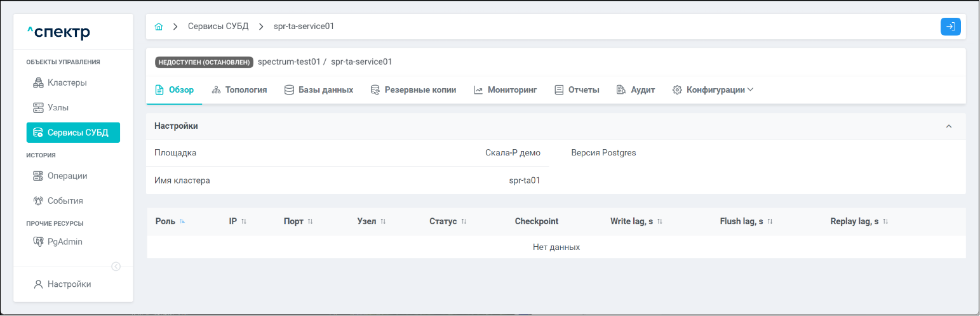Click the home icon in the breadcrumb
This screenshot has height=316, width=980.
[x=159, y=27]
